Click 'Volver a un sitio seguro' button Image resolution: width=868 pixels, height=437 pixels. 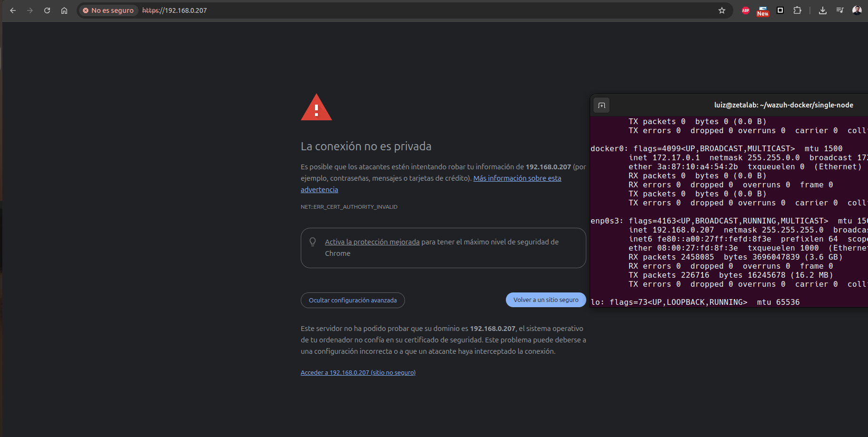pos(545,300)
